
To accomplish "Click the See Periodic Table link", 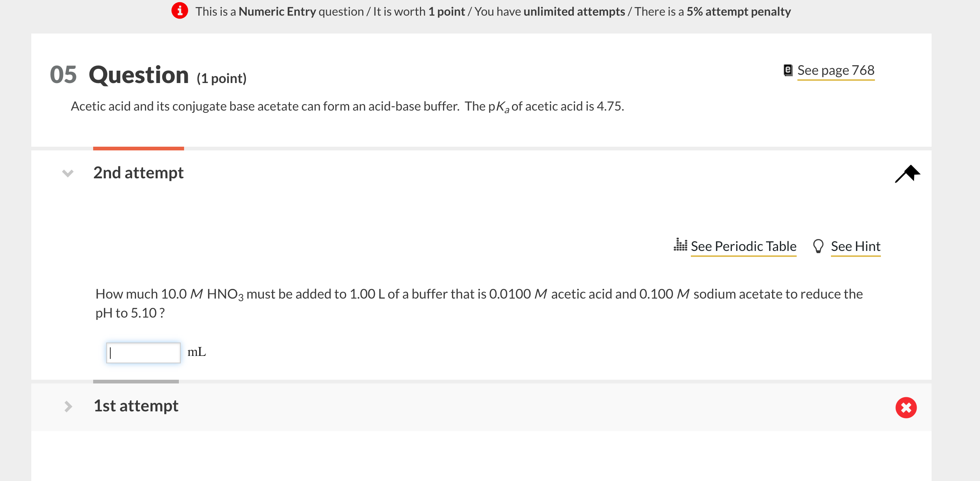I will 743,246.
